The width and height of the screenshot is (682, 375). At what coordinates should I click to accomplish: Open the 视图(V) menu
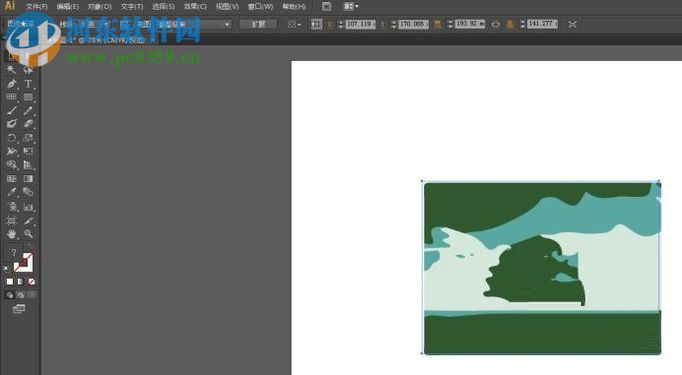(227, 7)
